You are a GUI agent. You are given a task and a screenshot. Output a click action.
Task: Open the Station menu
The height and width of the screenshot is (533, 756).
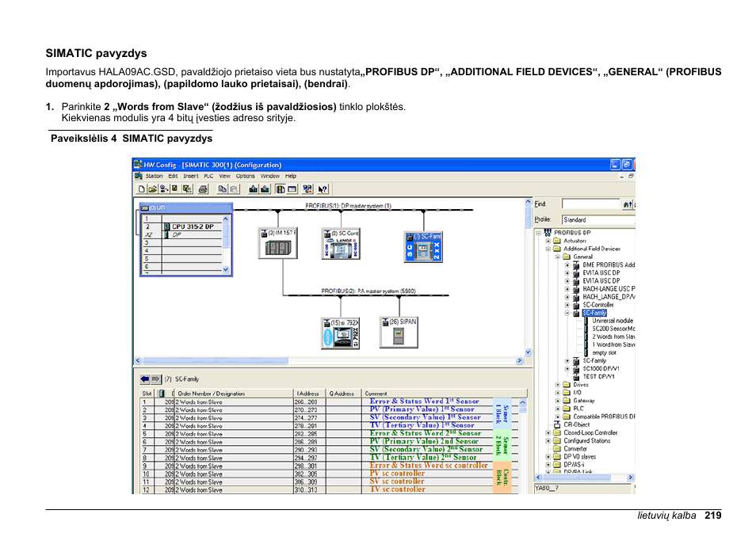[155, 177]
